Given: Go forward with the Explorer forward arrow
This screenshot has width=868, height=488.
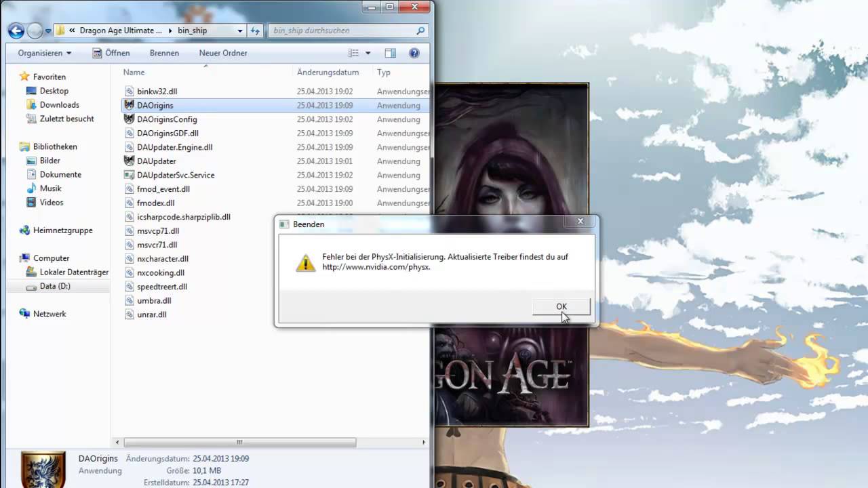Looking at the screenshot, I should [x=34, y=30].
